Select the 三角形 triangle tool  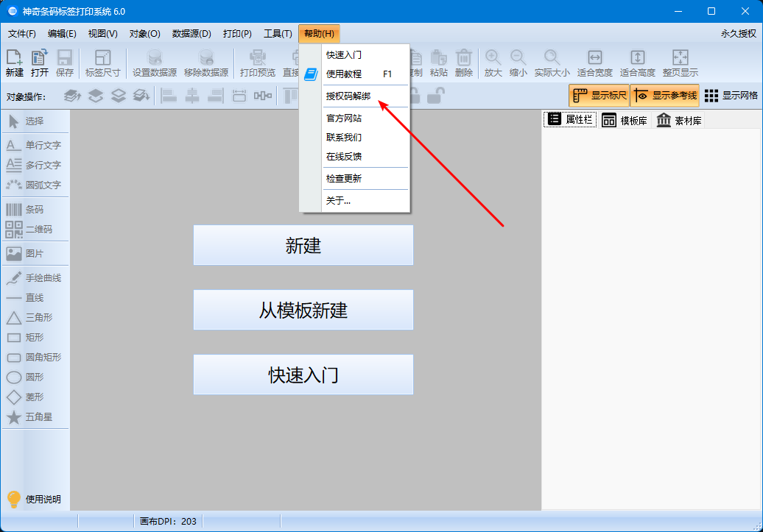[35, 318]
